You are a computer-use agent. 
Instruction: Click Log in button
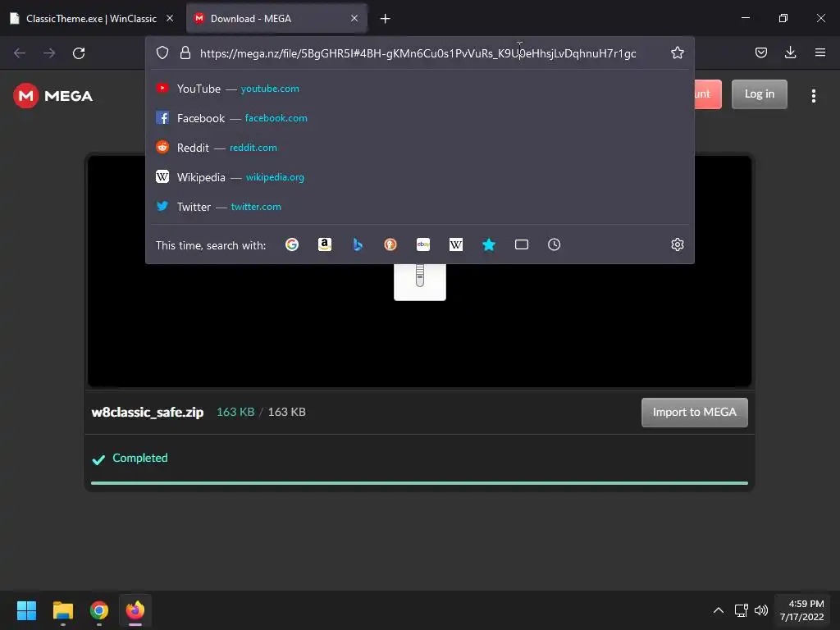(x=759, y=94)
